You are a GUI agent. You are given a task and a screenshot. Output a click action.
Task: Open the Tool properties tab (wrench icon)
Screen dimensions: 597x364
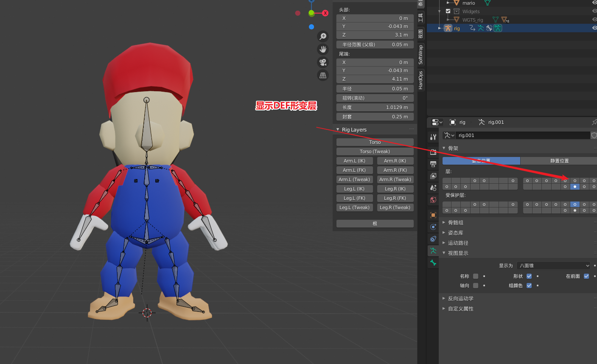pos(433,137)
